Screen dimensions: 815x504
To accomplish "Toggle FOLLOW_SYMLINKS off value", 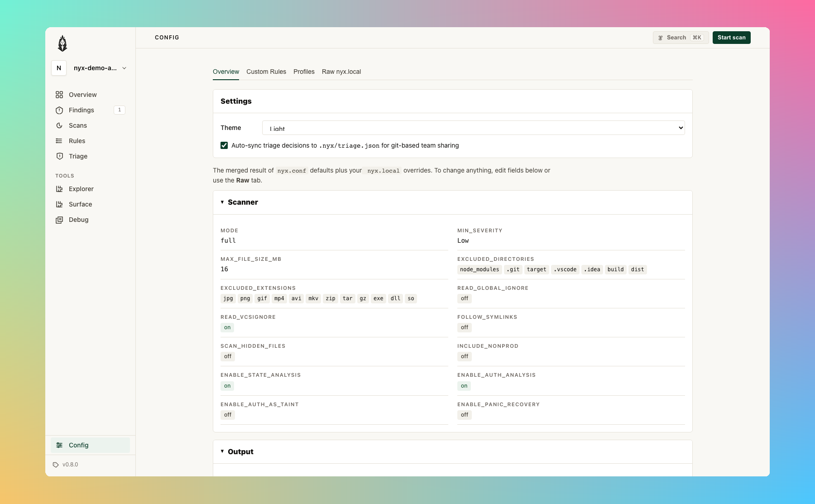I will tap(465, 327).
